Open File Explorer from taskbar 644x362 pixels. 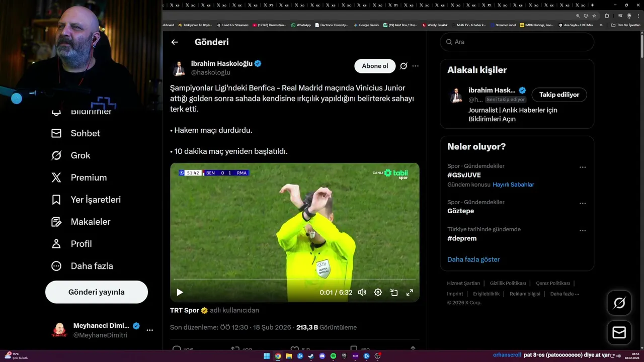289,356
